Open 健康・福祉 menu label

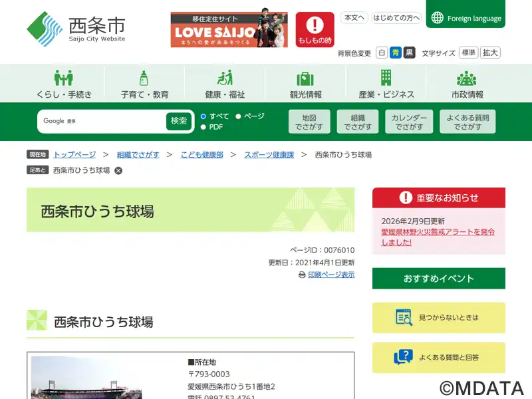pos(225,94)
